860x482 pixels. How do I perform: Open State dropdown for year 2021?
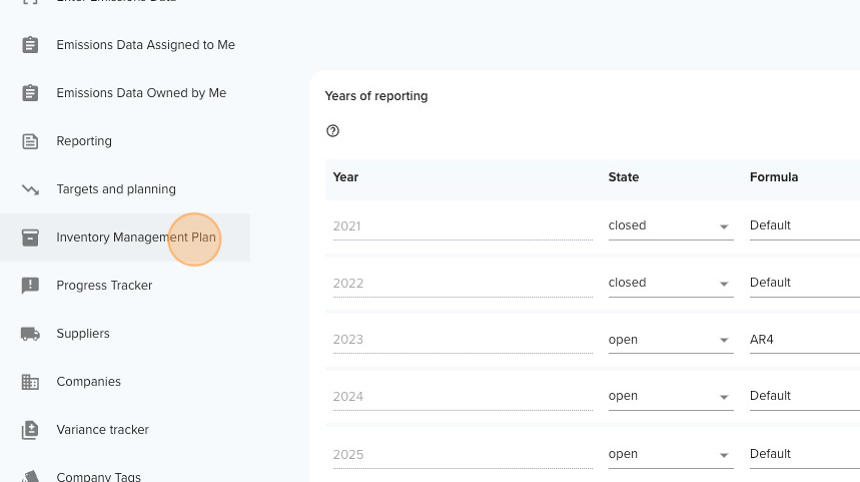tap(671, 226)
